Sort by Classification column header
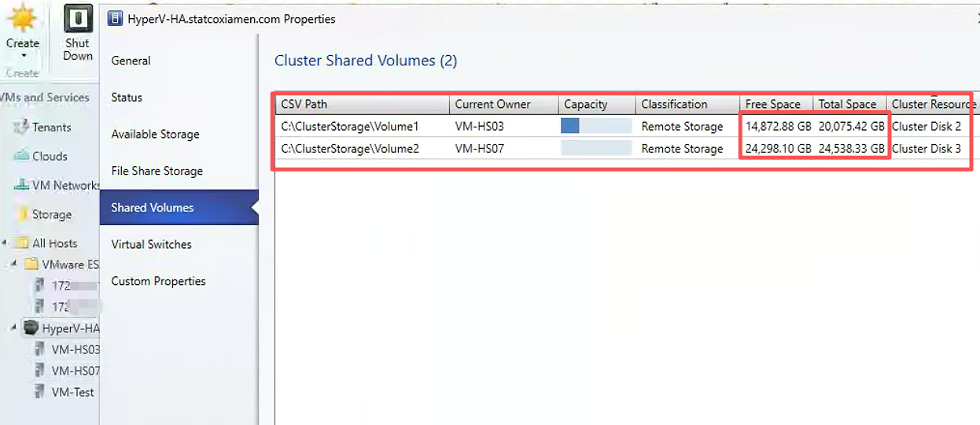 click(x=687, y=104)
